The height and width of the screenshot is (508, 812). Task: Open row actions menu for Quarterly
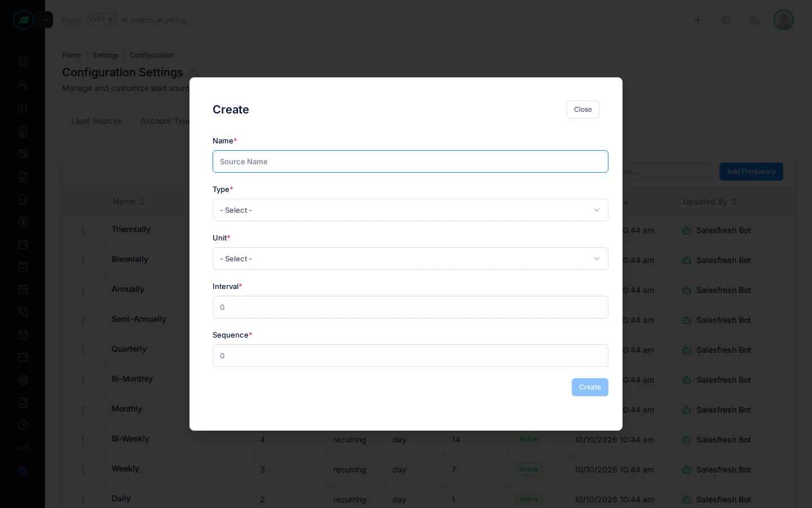[83, 350]
